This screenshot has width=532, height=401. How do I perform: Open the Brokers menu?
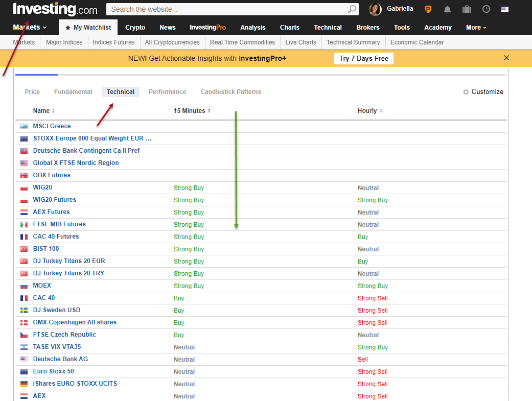pos(368,28)
